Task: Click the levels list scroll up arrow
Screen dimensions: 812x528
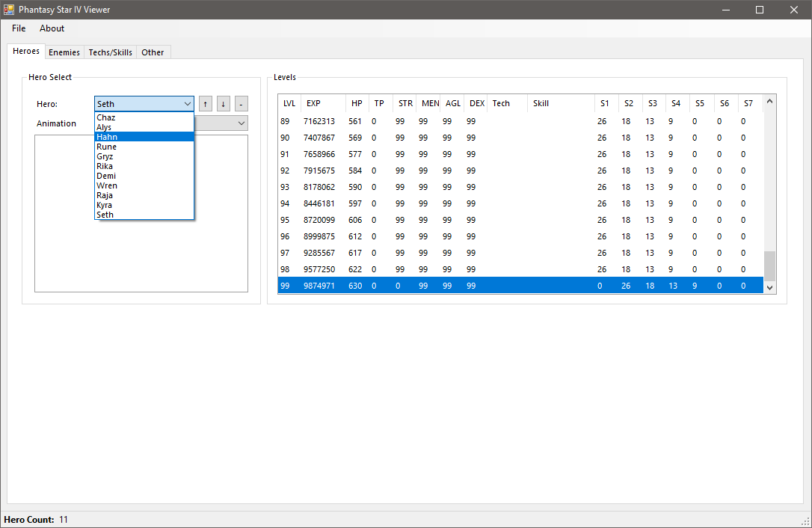Action: (x=769, y=101)
